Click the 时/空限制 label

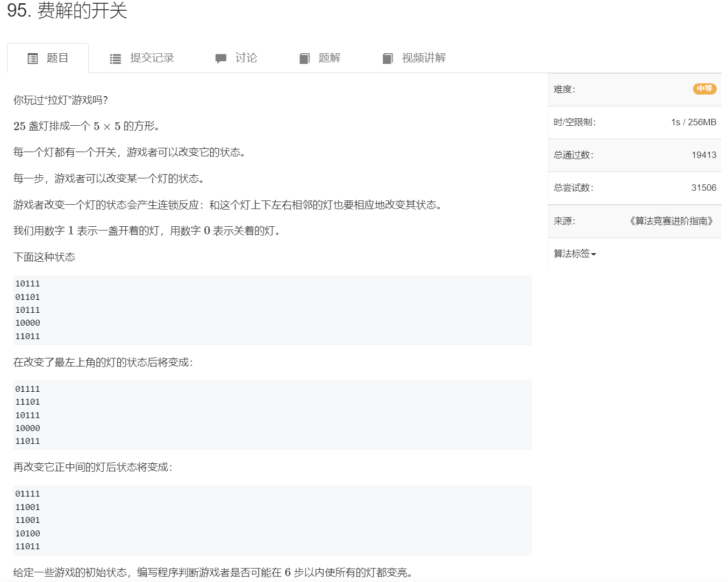[x=575, y=122]
